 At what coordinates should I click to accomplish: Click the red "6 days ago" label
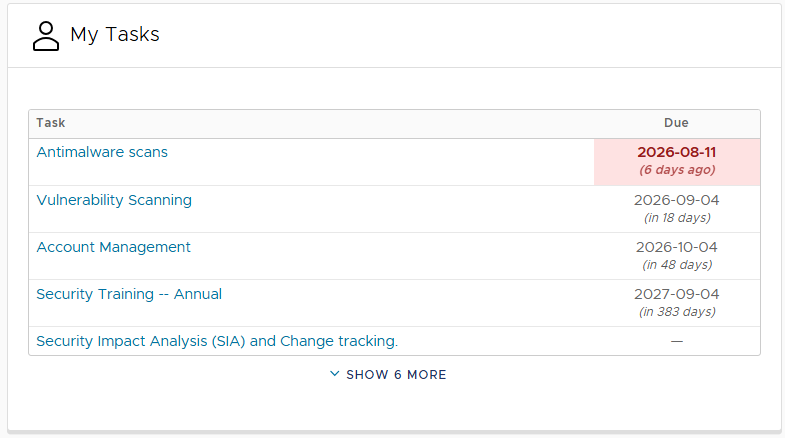[677, 170]
